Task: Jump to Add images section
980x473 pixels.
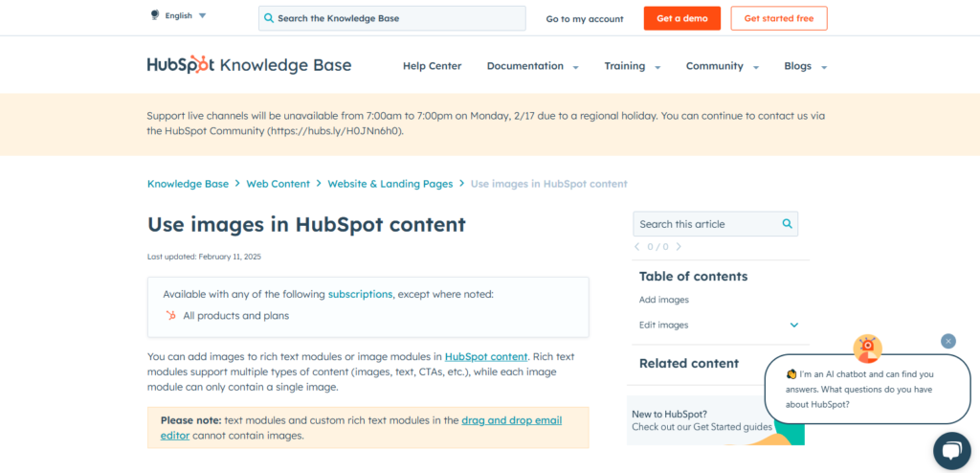Action: 664,300
